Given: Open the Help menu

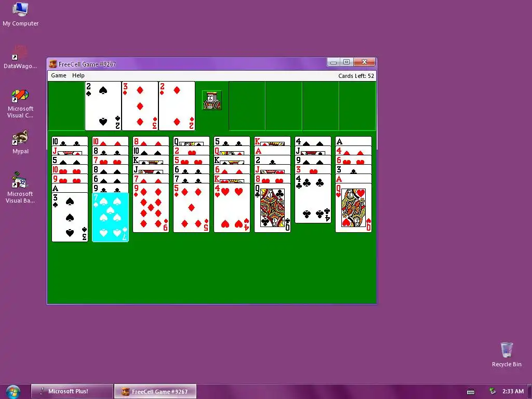Looking at the screenshot, I should (78, 75).
